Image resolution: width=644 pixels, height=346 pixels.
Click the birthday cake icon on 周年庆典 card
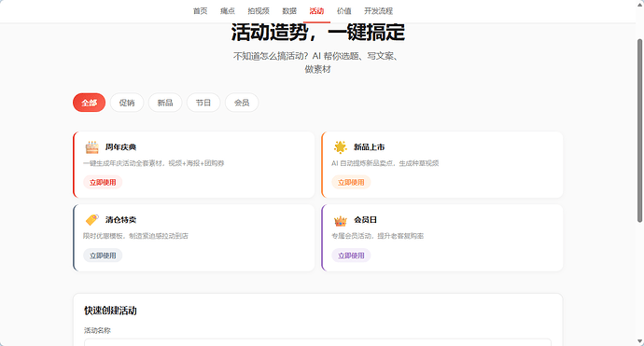(x=92, y=147)
